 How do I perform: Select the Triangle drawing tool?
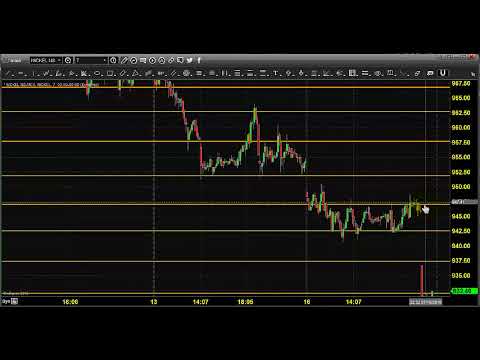[x=135, y=73]
